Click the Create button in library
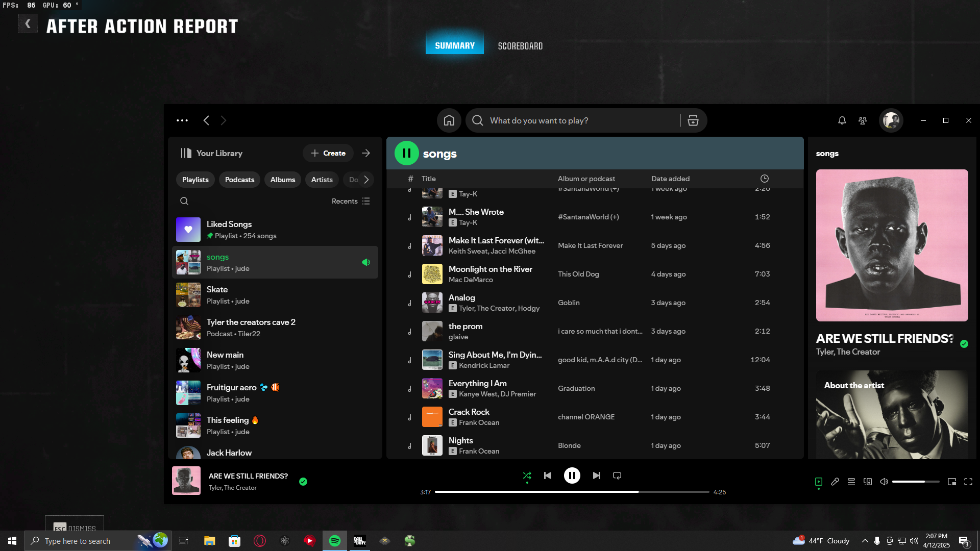This screenshot has height=551, width=980. (328, 153)
